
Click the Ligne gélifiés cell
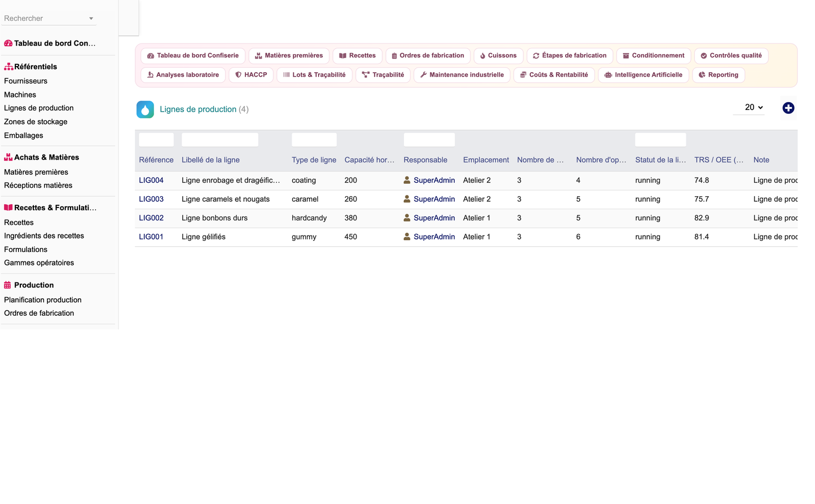click(x=204, y=237)
